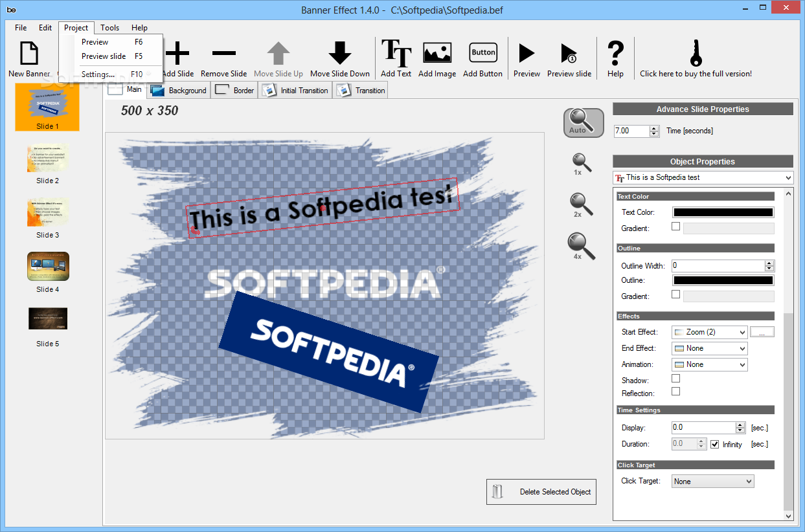Screen dimensions: 805x532
Task: Toggle the Reflection checkbox
Action: click(676, 392)
